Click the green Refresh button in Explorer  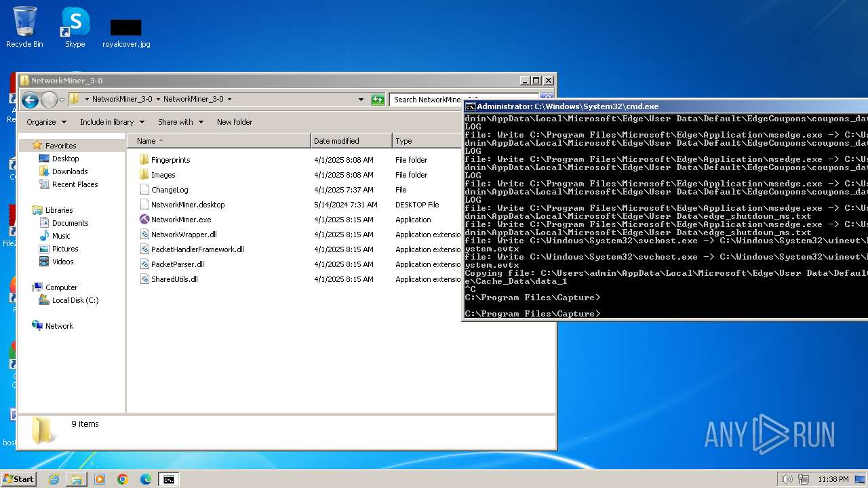coord(378,100)
